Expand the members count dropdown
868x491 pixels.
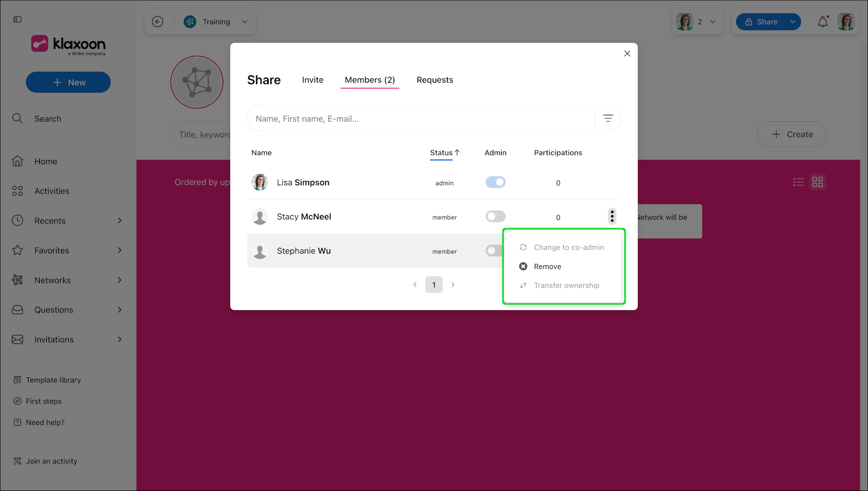[x=713, y=22]
